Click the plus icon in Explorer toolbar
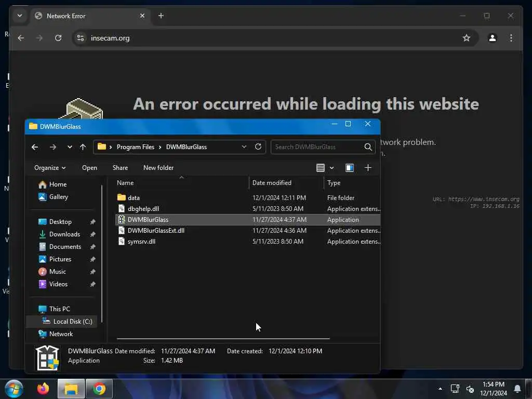 (368, 168)
